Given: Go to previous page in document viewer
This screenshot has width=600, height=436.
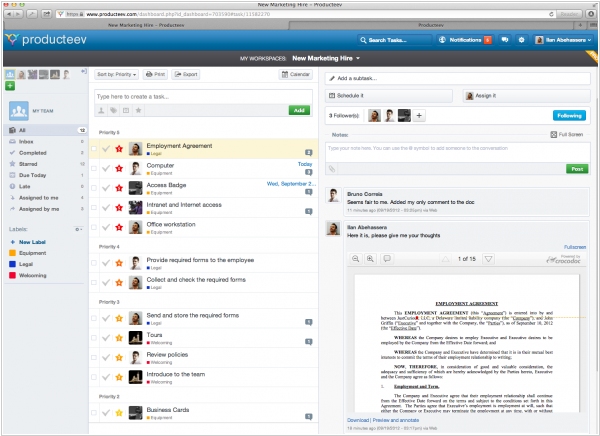Looking at the screenshot, I should click(x=445, y=259).
